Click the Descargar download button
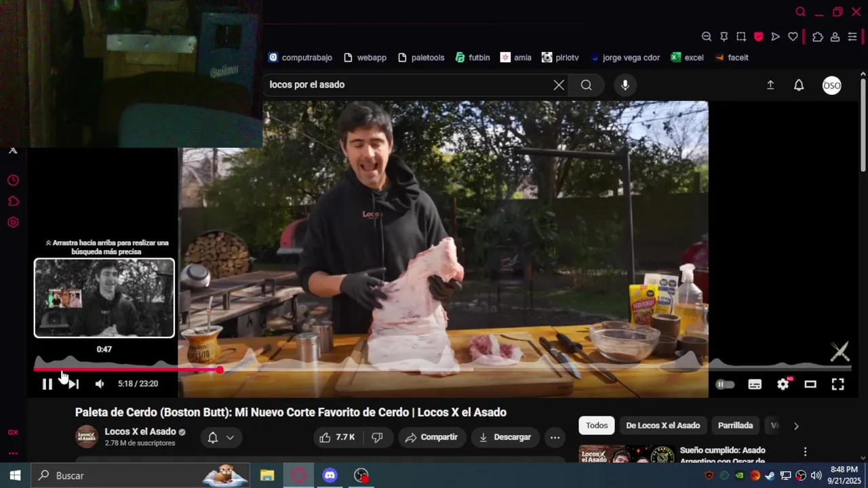 pyautogui.click(x=505, y=437)
